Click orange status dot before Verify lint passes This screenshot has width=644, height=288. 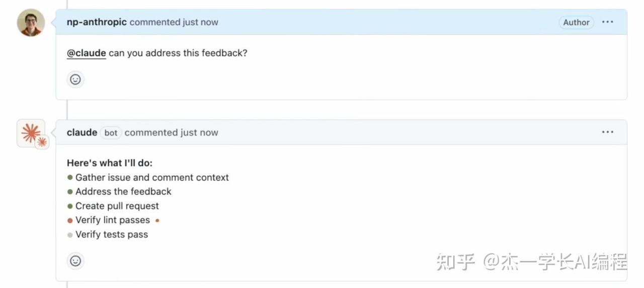click(x=70, y=220)
